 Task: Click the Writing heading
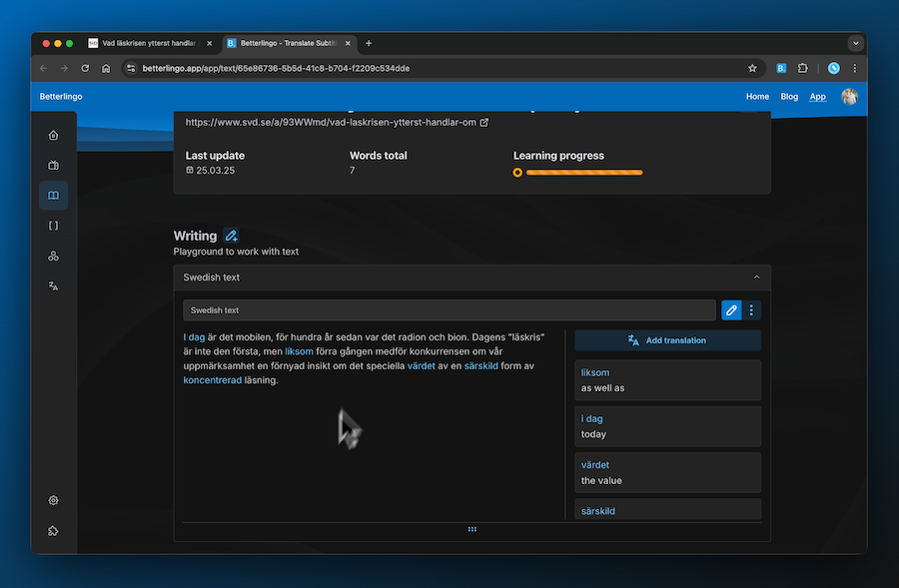[196, 236]
